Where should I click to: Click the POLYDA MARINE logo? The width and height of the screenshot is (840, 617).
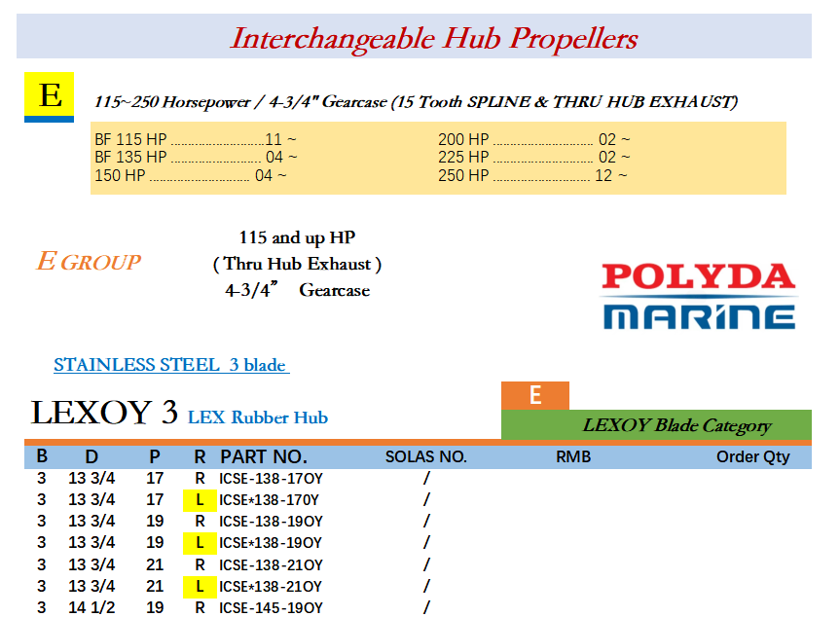pos(699,296)
